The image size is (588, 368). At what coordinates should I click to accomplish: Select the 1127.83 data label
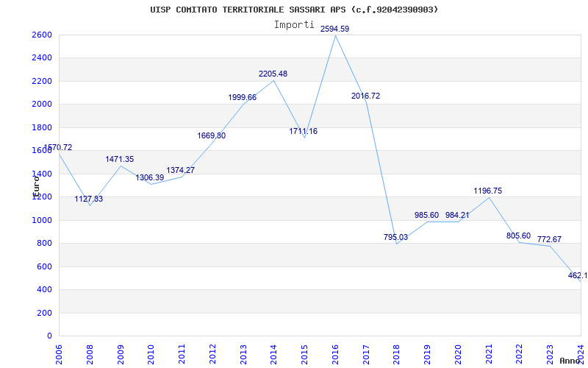pyautogui.click(x=88, y=199)
